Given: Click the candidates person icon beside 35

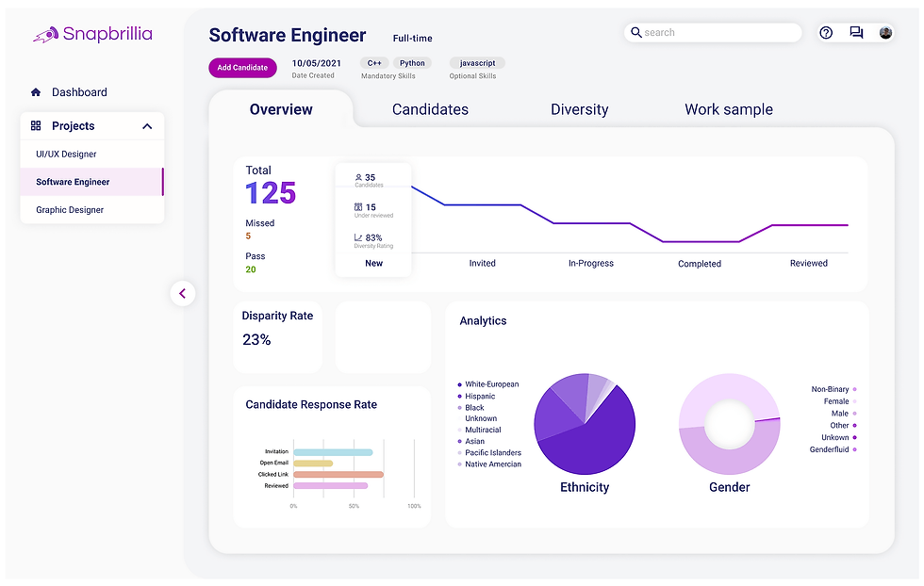Looking at the screenshot, I should (x=358, y=177).
